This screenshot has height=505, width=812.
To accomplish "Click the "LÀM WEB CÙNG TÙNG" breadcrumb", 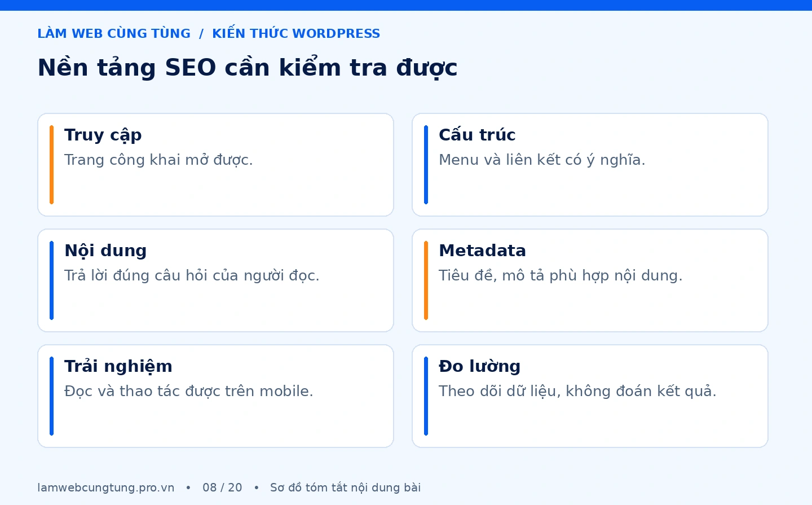I will (114, 34).
